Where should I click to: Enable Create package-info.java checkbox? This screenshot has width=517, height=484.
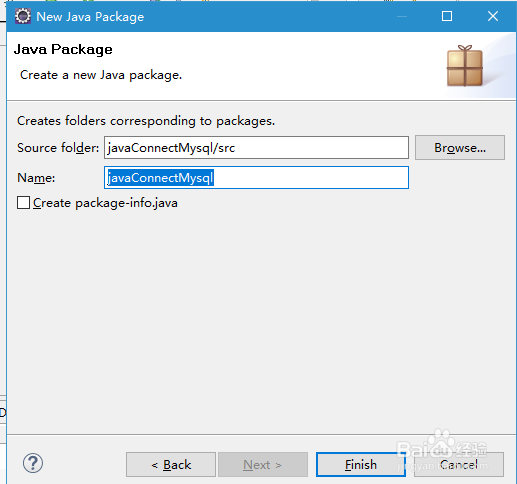click(x=23, y=202)
